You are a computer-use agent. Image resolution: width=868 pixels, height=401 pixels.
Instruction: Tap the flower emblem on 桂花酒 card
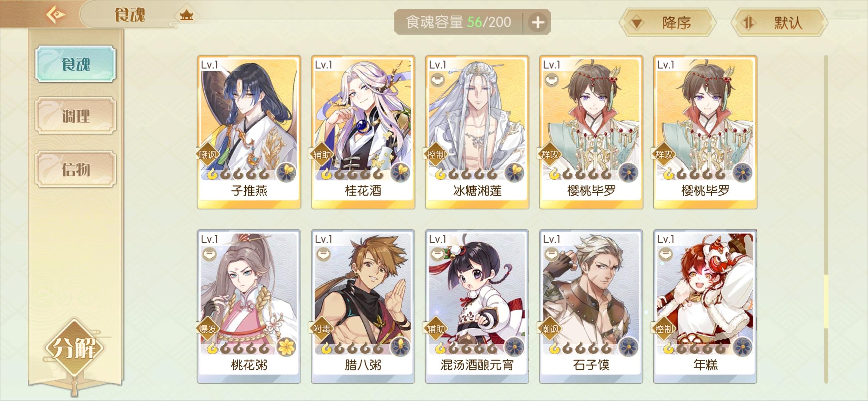401,172
